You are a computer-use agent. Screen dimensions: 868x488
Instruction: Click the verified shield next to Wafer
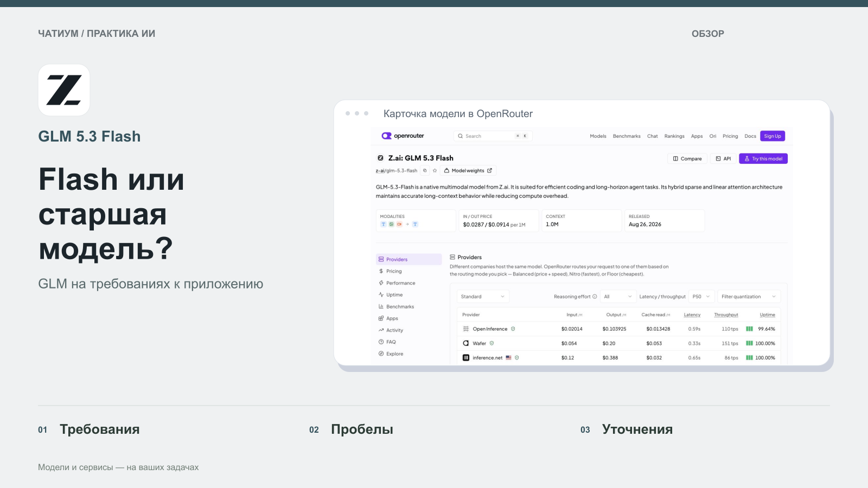tap(492, 343)
